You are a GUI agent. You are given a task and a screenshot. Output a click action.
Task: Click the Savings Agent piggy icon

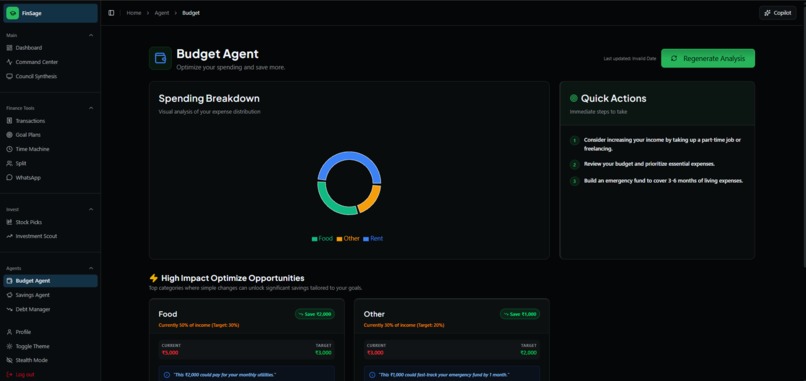9,295
